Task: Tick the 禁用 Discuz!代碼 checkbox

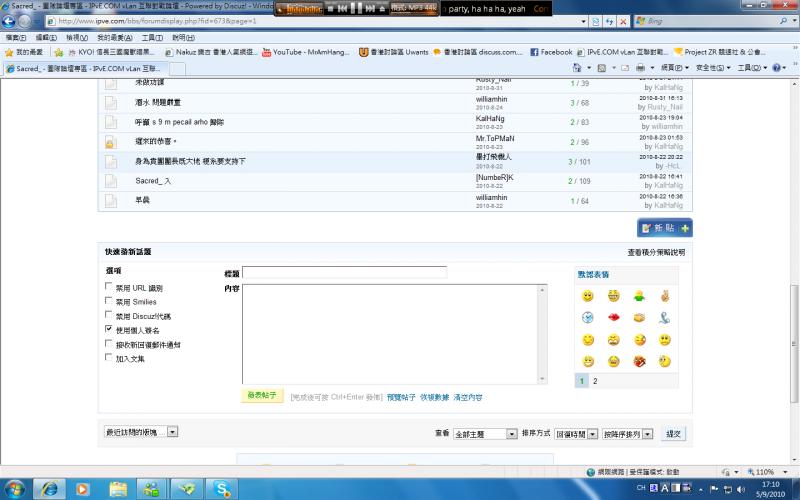Action: coord(108,315)
